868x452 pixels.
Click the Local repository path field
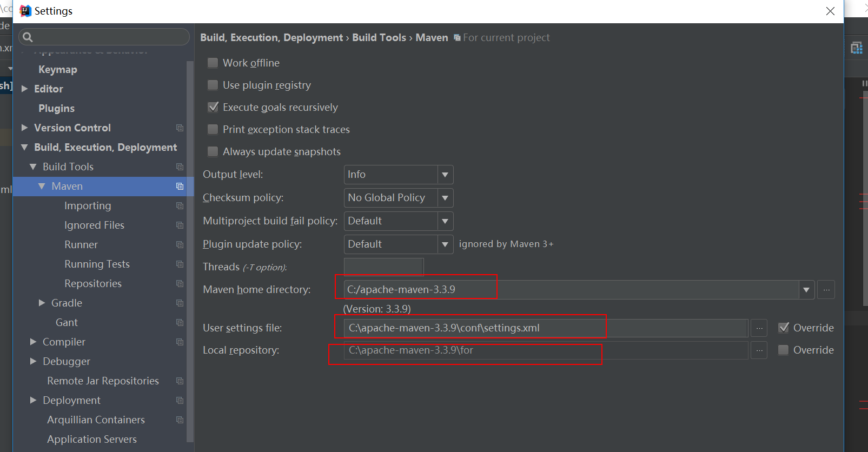546,350
